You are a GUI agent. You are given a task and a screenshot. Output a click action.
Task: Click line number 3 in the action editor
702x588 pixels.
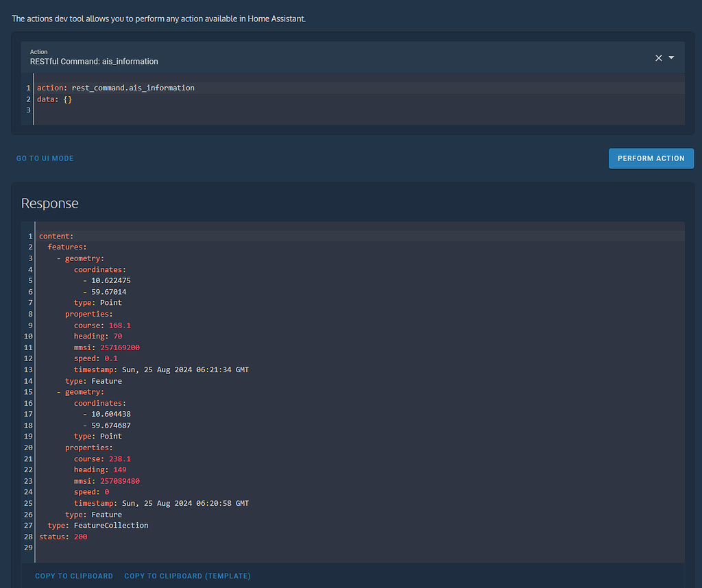coord(28,110)
